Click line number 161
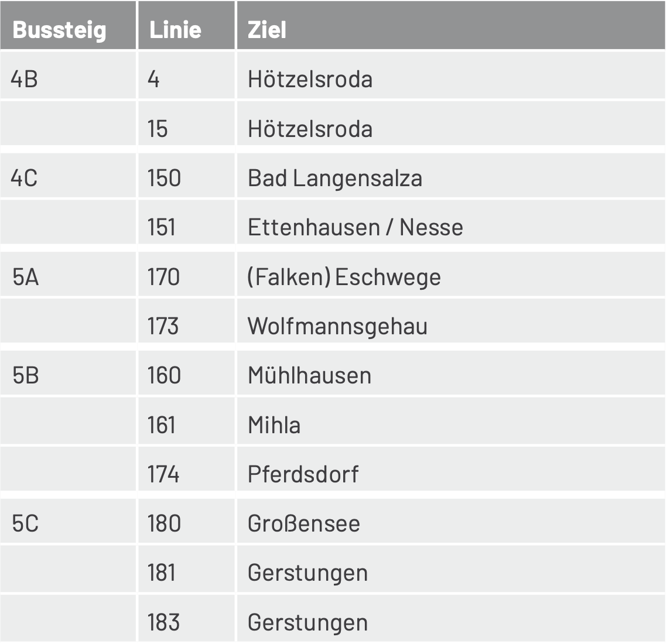The height and width of the screenshot is (644, 670). click(x=162, y=425)
